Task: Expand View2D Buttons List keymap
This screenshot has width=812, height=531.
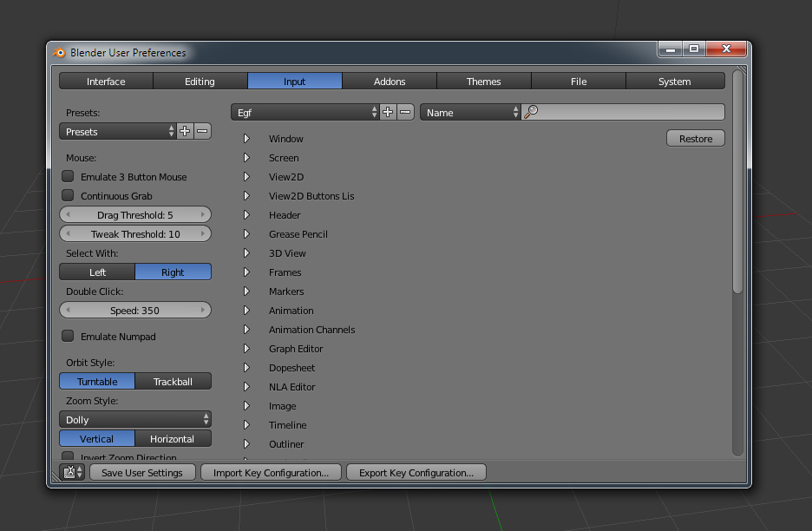Action: pos(246,196)
